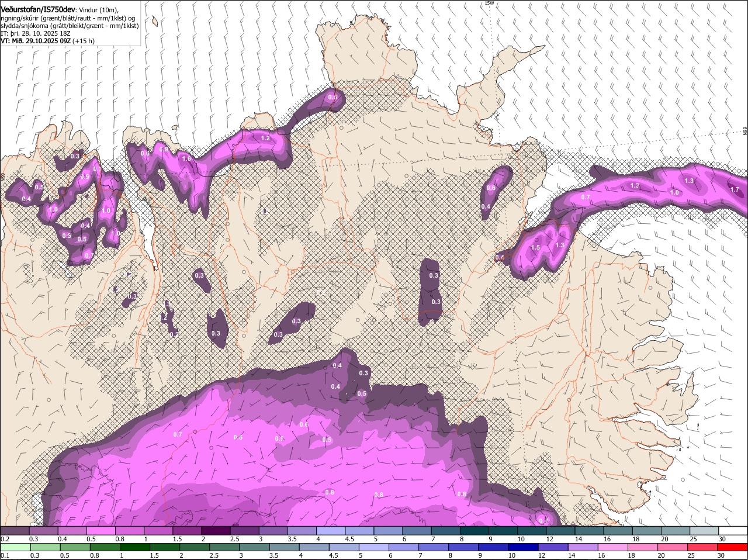Click the orchid 0.4 snow scale swatch
Screen dimensions: 748x560
point(72,530)
